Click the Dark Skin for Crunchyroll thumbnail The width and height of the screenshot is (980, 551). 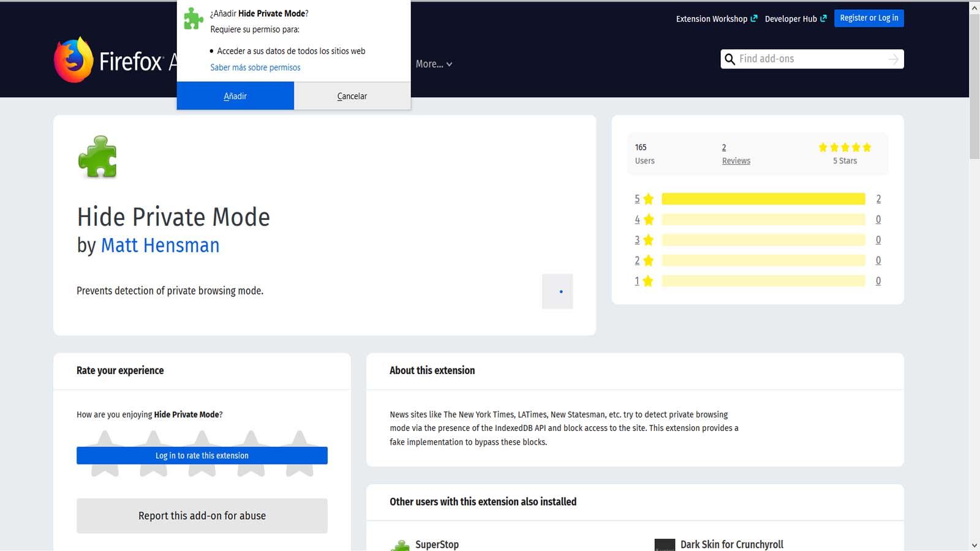[x=665, y=545]
